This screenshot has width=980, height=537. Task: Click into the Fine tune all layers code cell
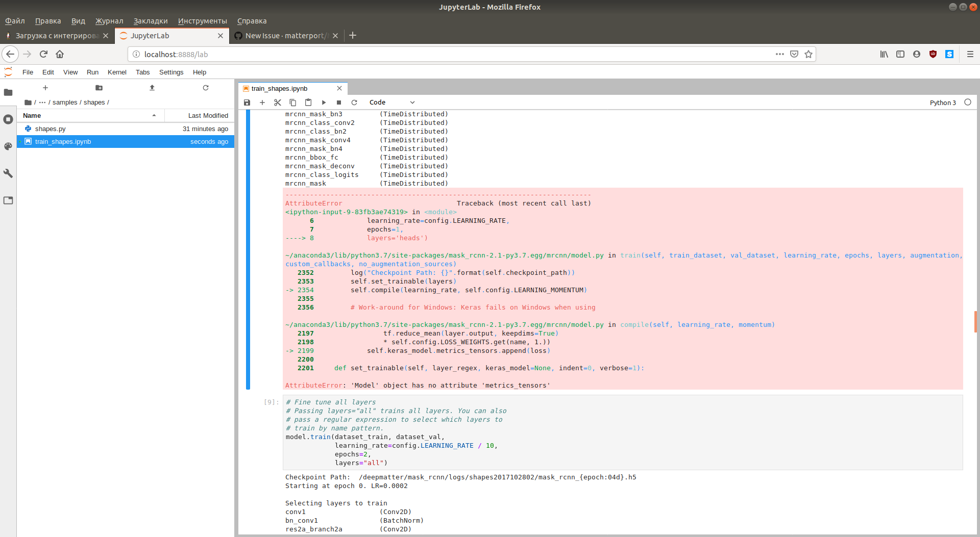click(623, 432)
